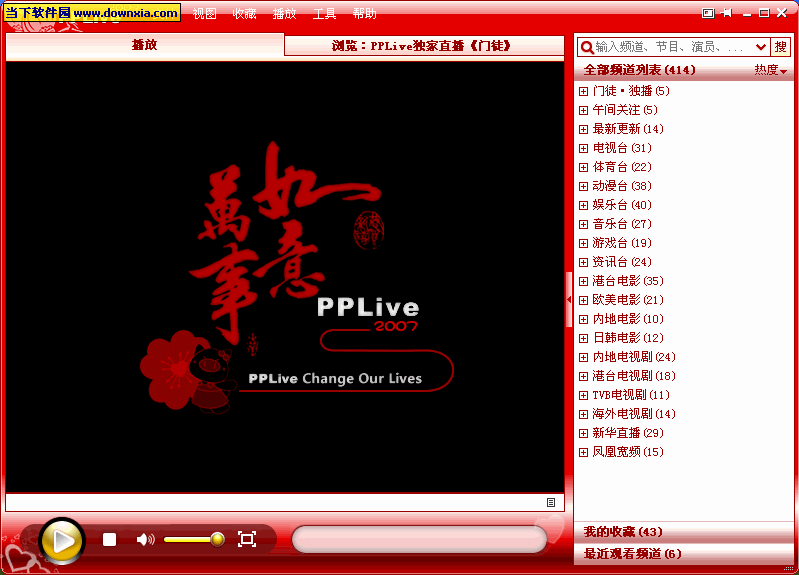This screenshot has height=575, width=799.
Task: Expand the 体育台 category
Action: point(583,167)
